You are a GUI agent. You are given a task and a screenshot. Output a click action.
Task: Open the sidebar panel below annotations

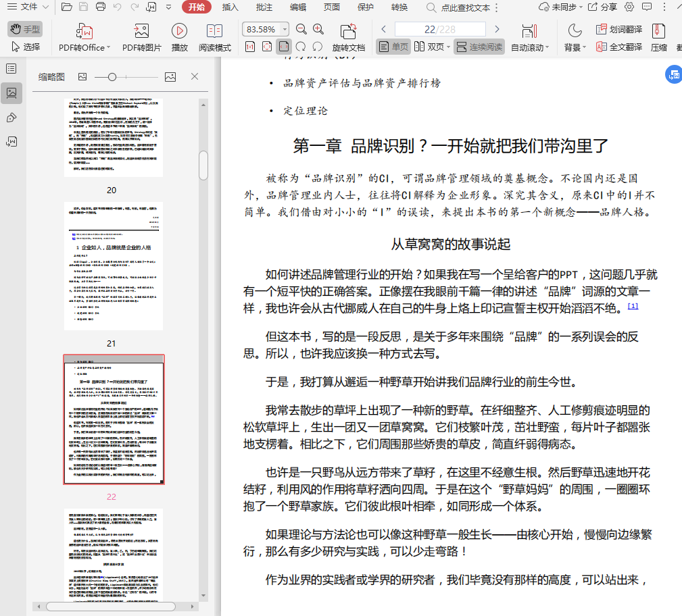11,142
